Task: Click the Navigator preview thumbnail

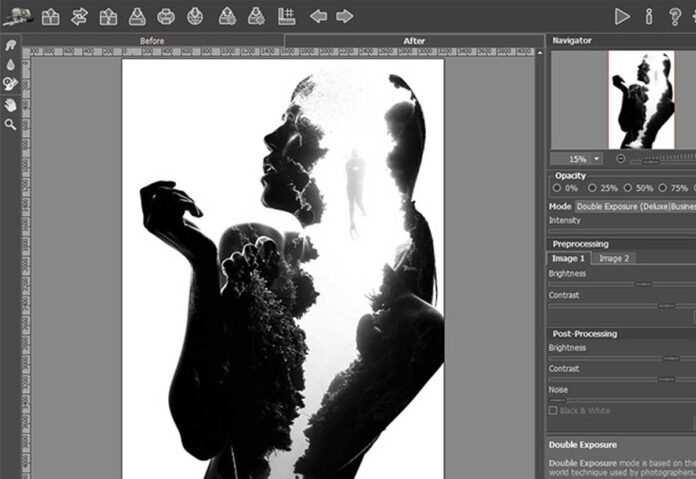Action: coord(643,98)
